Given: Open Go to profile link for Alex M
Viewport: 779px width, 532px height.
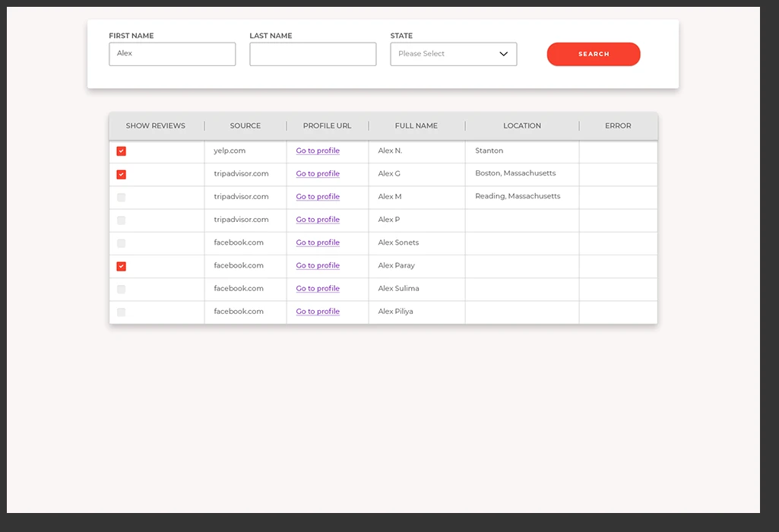Looking at the screenshot, I should pos(318,196).
